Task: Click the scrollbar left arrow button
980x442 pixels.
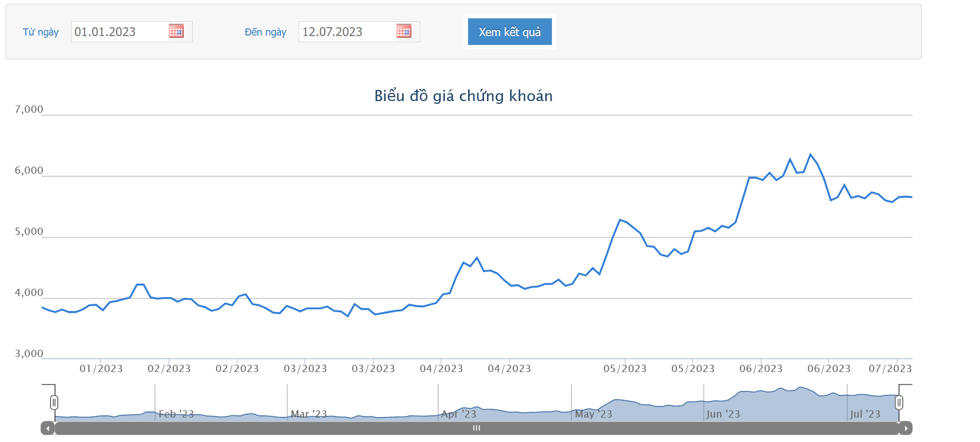Action: coord(48,428)
